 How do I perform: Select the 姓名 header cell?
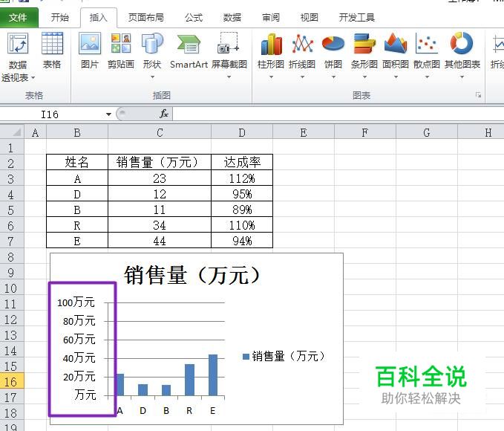point(76,162)
